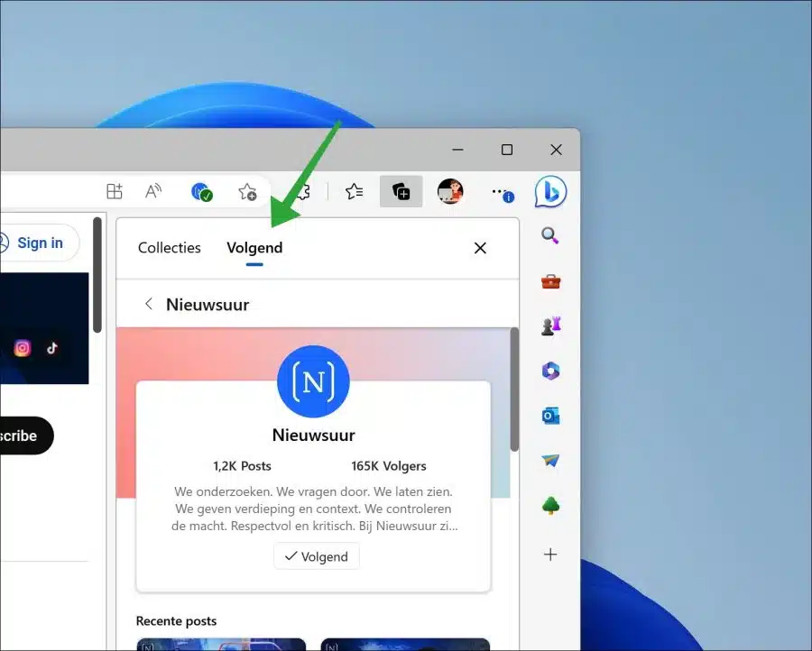812x651 pixels.
Task: Click the Read aloud icon
Action: [x=153, y=191]
